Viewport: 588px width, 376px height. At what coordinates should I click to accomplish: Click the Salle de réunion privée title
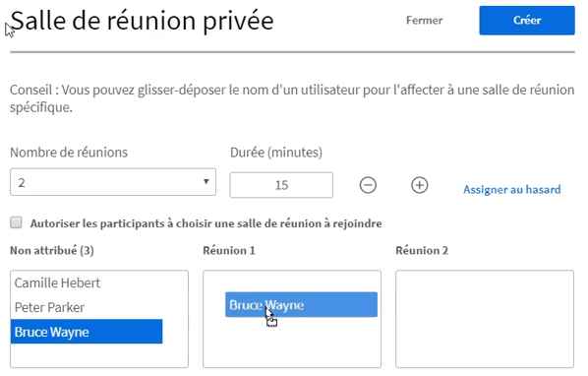(x=143, y=21)
